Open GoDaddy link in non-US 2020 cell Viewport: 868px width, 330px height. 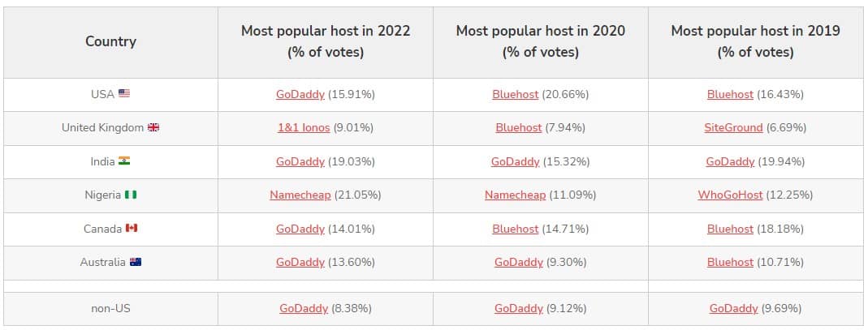coord(518,308)
